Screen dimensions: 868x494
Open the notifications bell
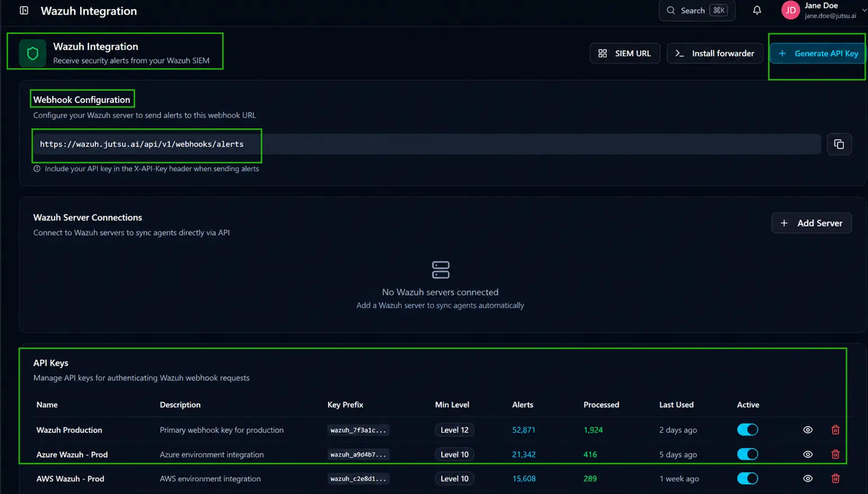coord(757,10)
